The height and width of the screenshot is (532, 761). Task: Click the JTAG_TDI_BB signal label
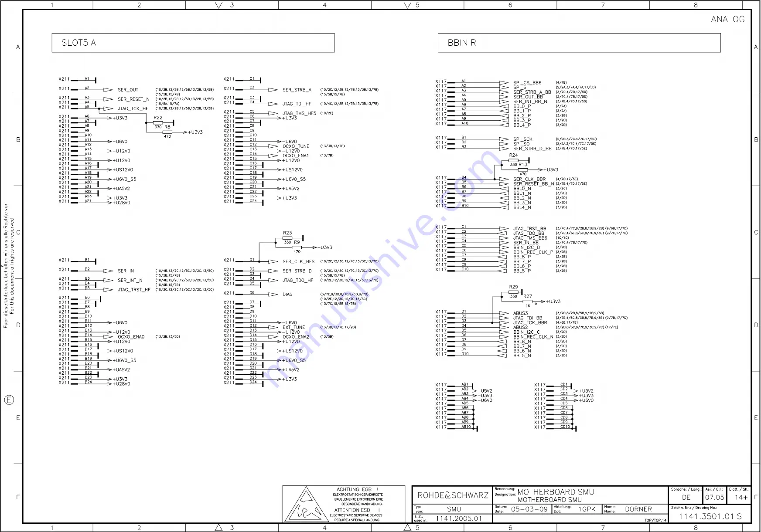(x=528, y=318)
